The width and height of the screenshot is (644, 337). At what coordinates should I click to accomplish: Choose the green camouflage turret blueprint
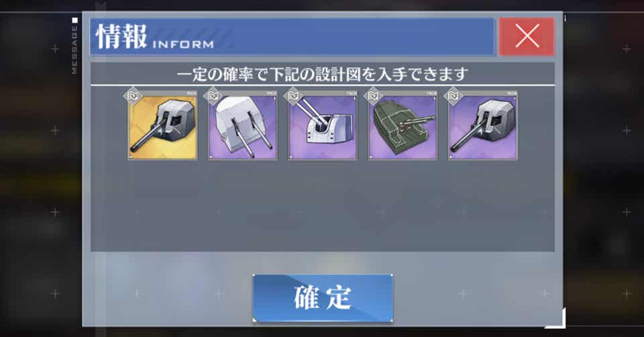(403, 125)
